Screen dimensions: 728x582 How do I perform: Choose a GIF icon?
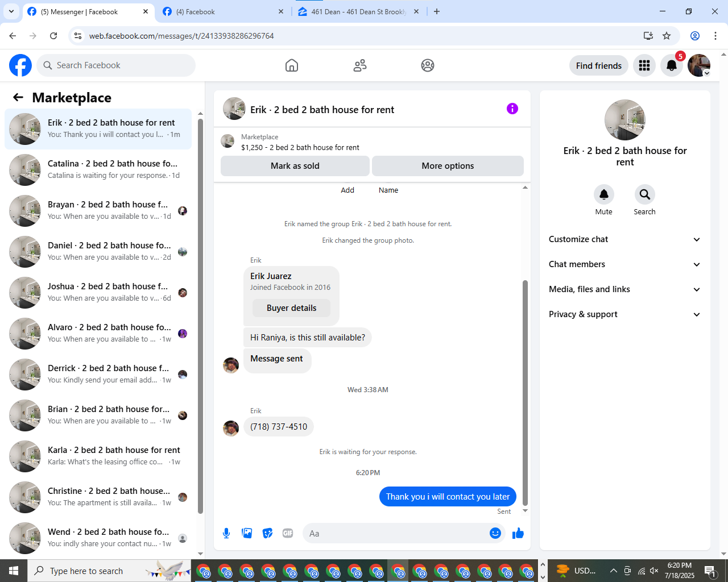288,533
